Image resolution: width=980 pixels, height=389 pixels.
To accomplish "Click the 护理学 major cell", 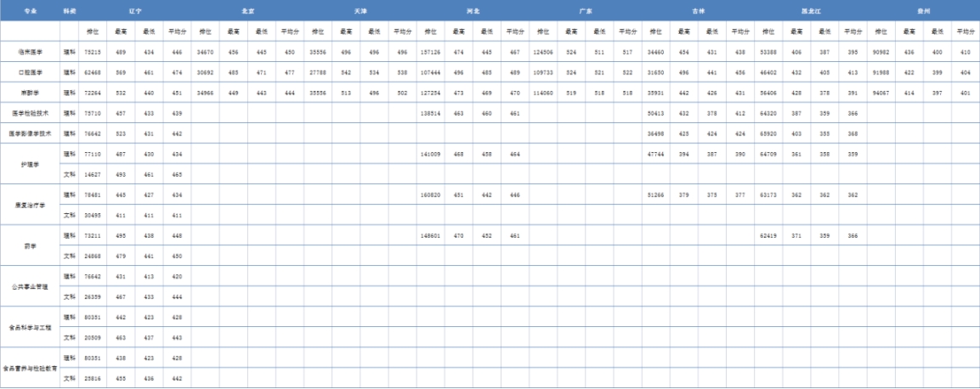I will click(31, 164).
